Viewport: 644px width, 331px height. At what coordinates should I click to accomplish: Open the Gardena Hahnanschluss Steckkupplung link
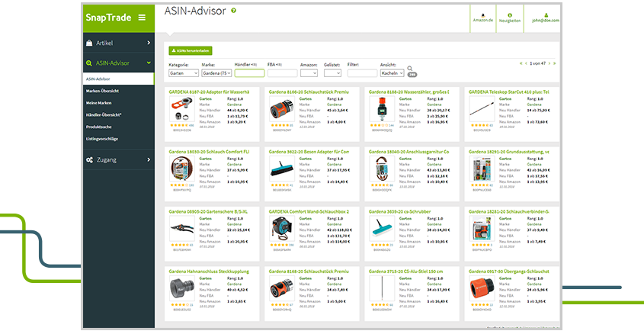tap(209, 272)
